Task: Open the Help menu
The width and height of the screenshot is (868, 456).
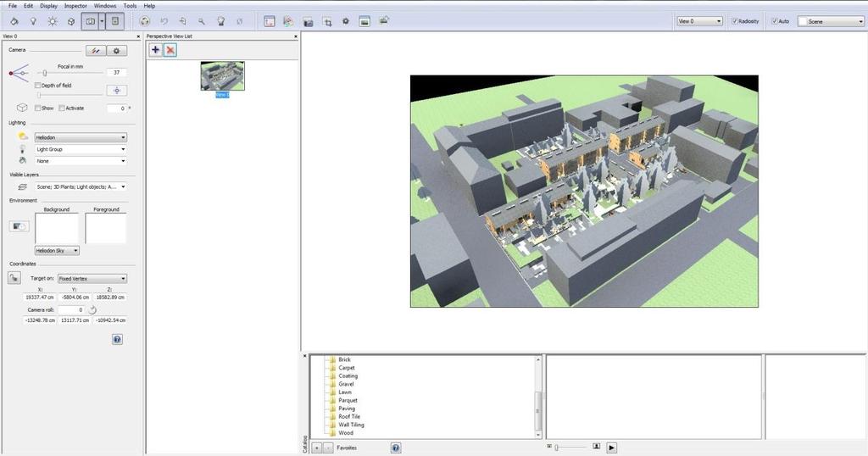Action: [x=149, y=6]
